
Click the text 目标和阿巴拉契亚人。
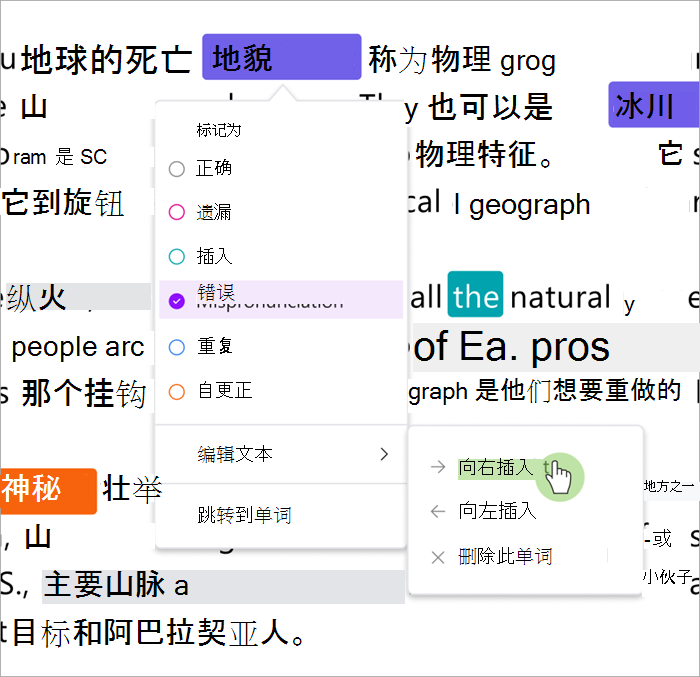(159, 632)
